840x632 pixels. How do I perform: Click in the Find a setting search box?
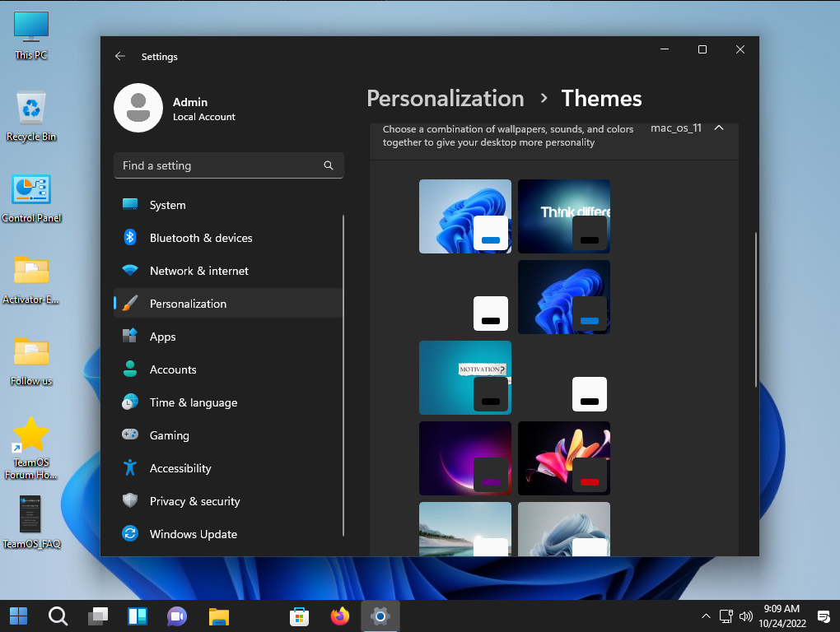(218, 165)
